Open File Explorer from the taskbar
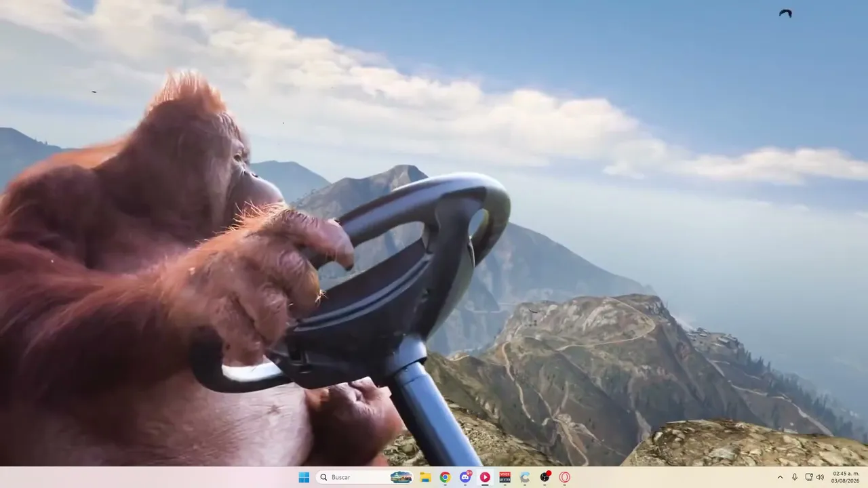Viewport: 868px width, 488px height. pos(425,477)
